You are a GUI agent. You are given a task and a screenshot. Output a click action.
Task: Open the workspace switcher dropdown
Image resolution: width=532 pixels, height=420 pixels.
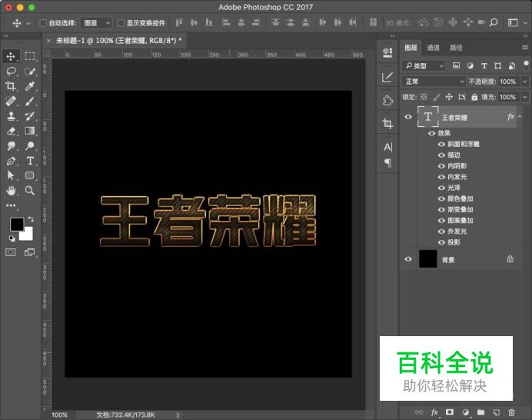tap(517, 22)
